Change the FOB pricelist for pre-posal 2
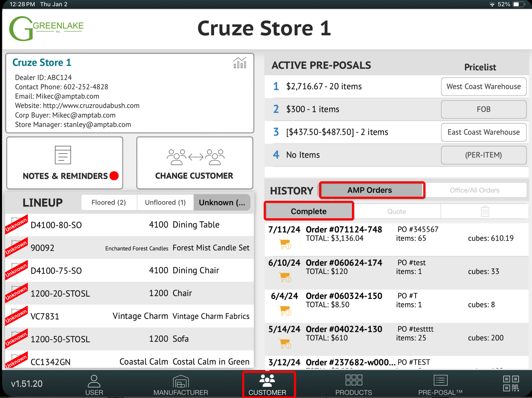The width and height of the screenshot is (532, 398). click(483, 109)
